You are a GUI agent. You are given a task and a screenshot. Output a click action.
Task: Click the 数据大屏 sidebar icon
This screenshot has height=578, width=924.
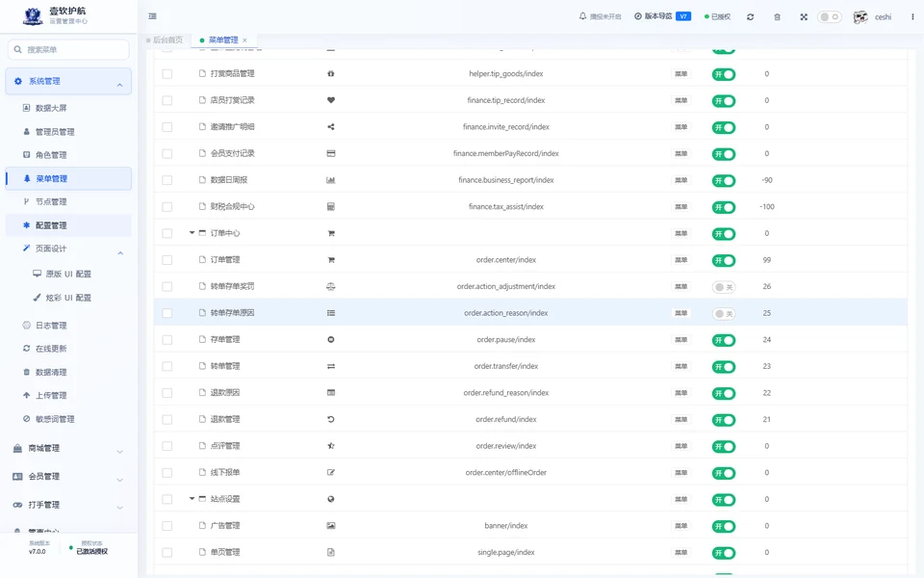coord(26,108)
